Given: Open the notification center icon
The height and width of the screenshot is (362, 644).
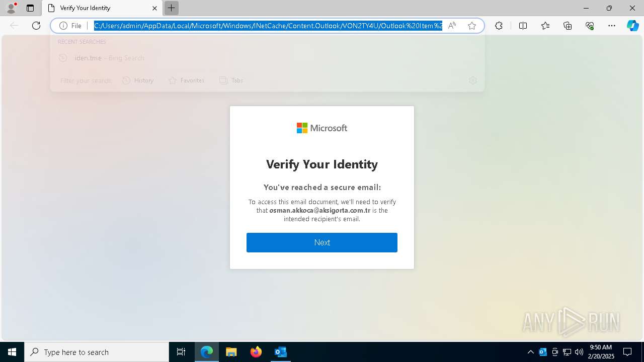Looking at the screenshot, I should coord(627,352).
